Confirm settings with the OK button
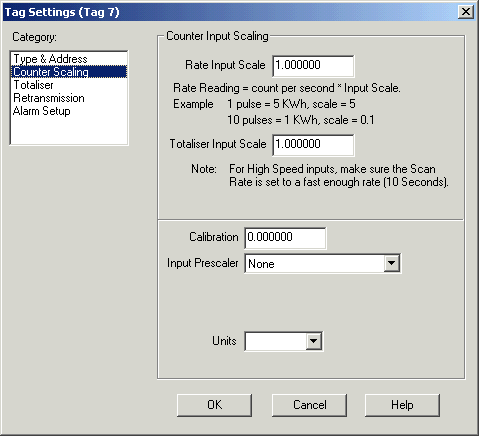 point(214,405)
